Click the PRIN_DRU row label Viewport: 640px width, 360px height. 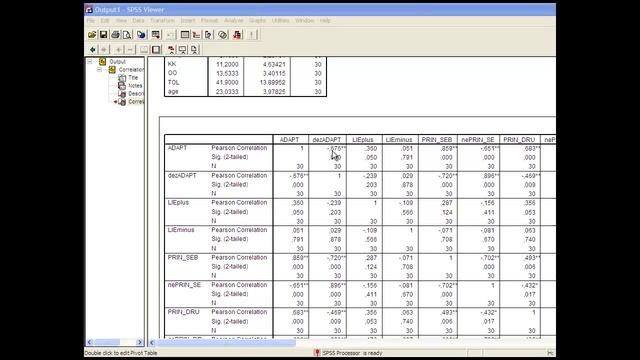coord(184,312)
